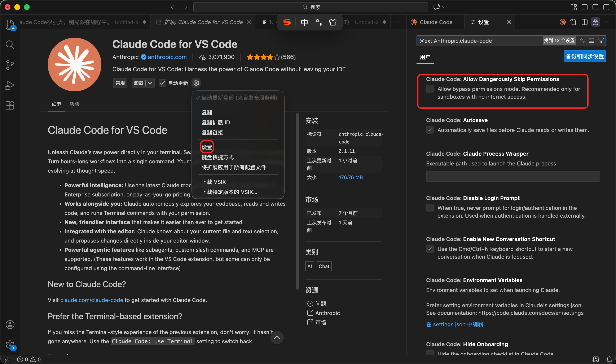Open the Extensions view icon
This screenshot has height=364, width=616.
(10, 106)
